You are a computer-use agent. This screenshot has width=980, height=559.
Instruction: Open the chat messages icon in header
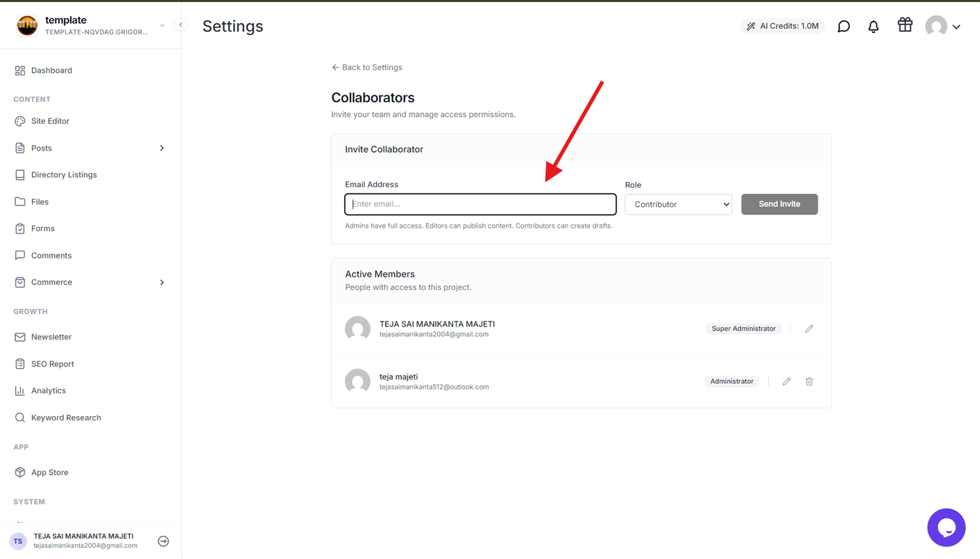pyautogui.click(x=844, y=27)
